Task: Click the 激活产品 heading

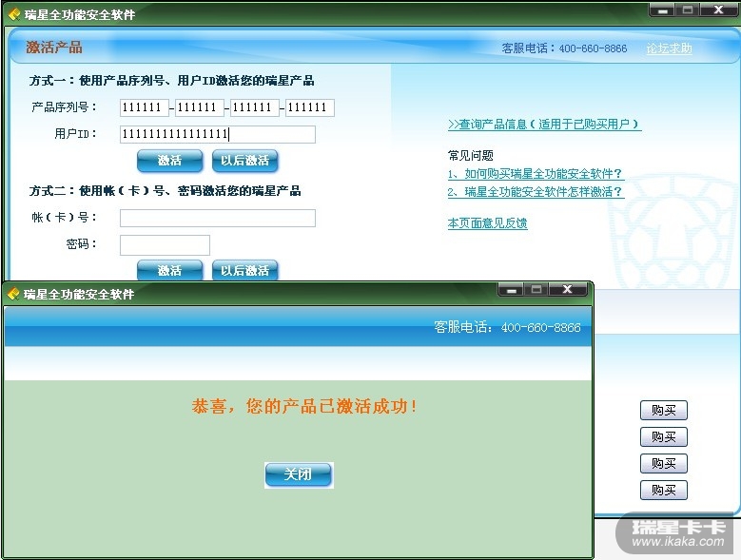Action: click(x=54, y=48)
